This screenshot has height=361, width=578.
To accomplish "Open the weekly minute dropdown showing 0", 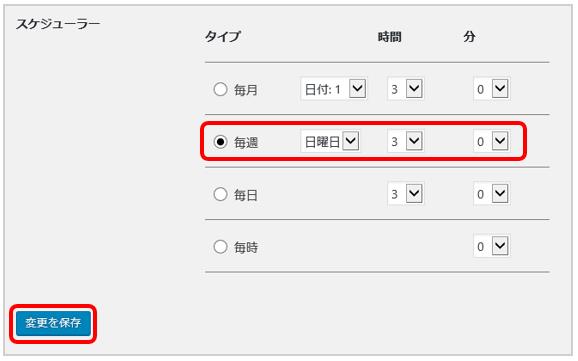I will [x=492, y=141].
